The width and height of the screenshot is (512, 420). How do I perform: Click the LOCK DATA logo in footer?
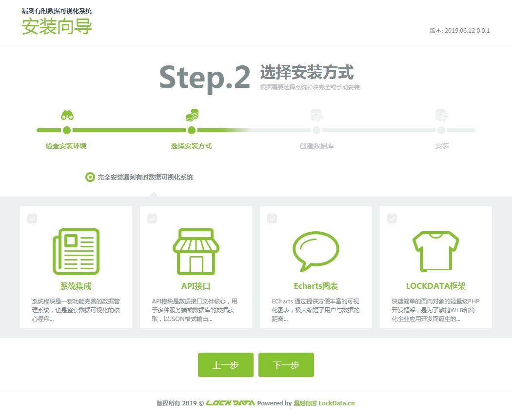[x=231, y=403]
